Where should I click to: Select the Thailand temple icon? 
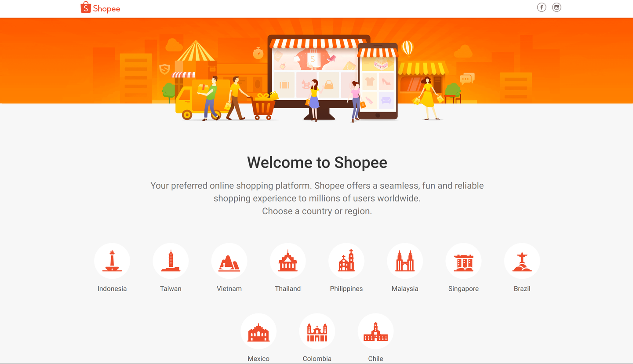[x=288, y=261]
